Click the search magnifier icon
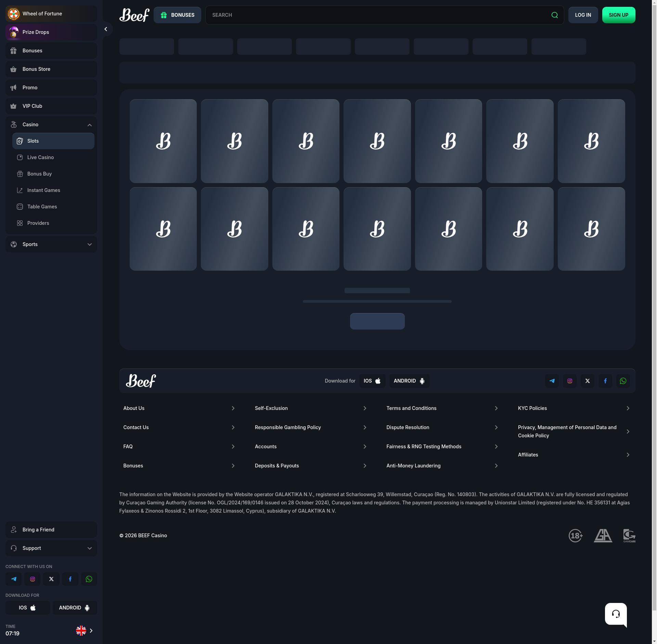 tap(554, 15)
